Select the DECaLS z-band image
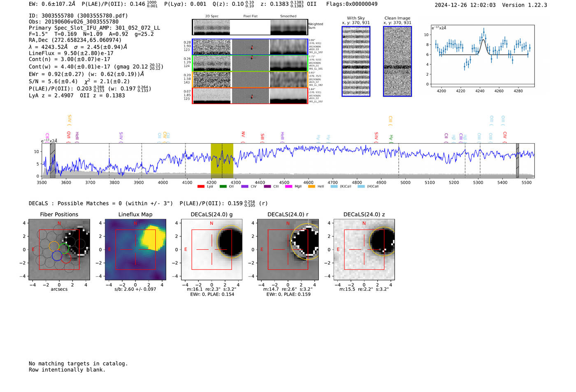The image size is (576, 392). pyautogui.click(x=364, y=250)
